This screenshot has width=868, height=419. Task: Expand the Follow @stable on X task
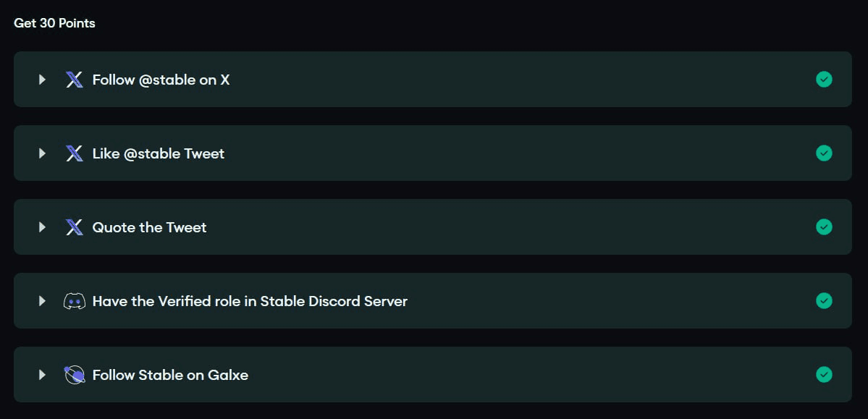42,79
